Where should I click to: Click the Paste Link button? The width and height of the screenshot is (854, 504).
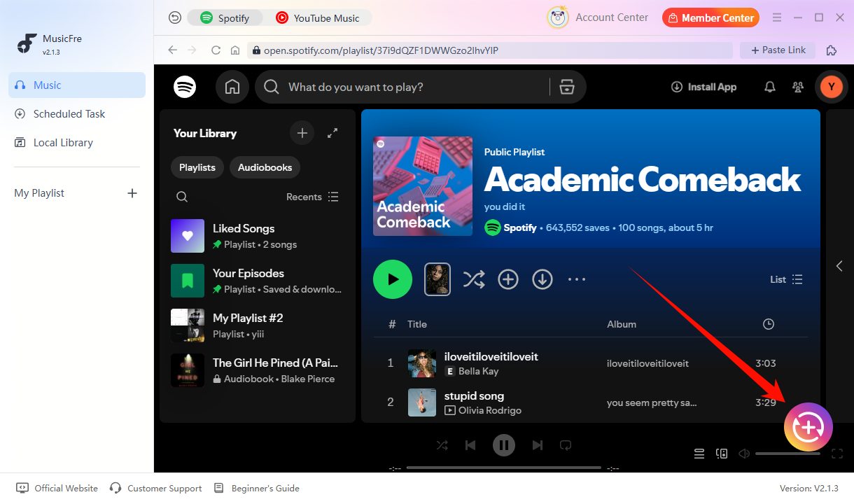(x=778, y=50)
